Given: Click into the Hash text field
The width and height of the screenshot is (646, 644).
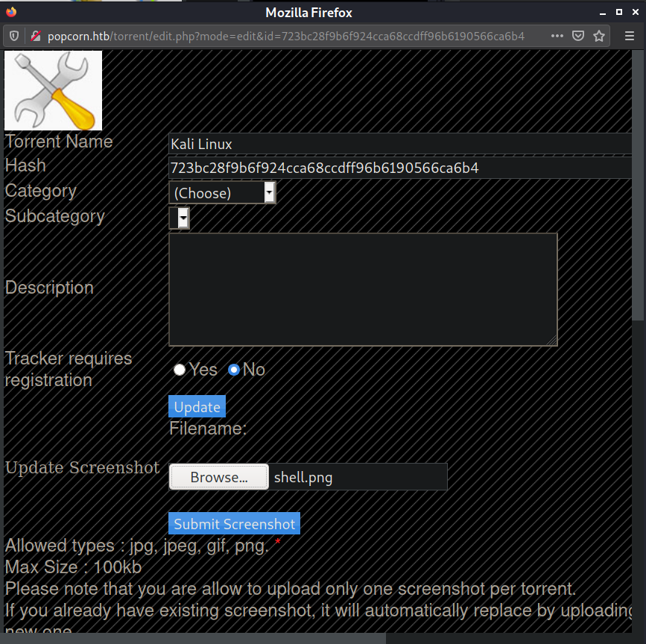Looking at the screenshot, I should (400, 168).
